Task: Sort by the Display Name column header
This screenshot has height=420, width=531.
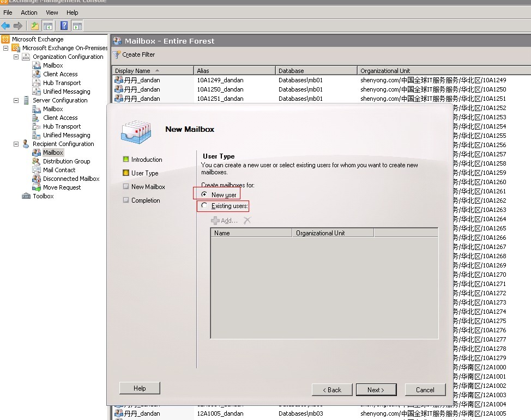Action: (x=153, y=71)
